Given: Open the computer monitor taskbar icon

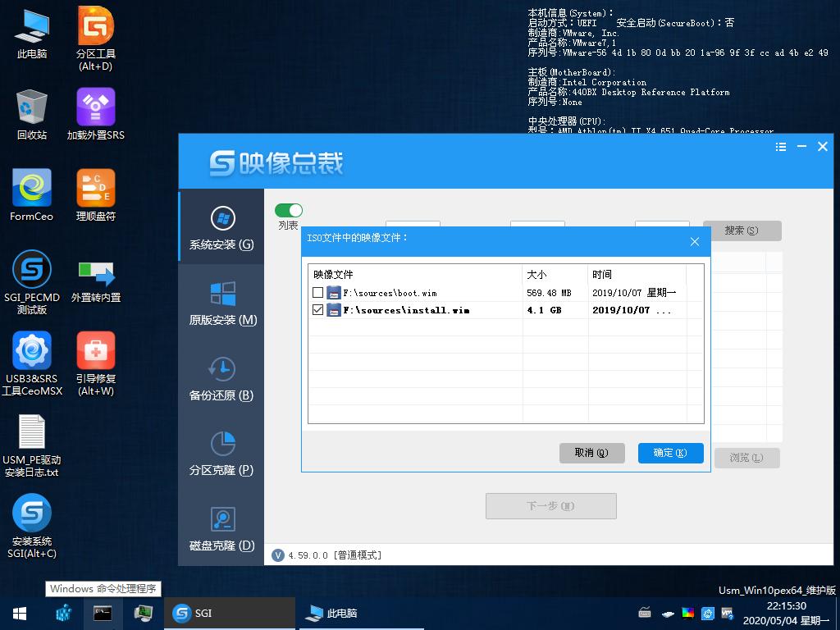Looking at the screenshot, I should (x=143, y=614).
